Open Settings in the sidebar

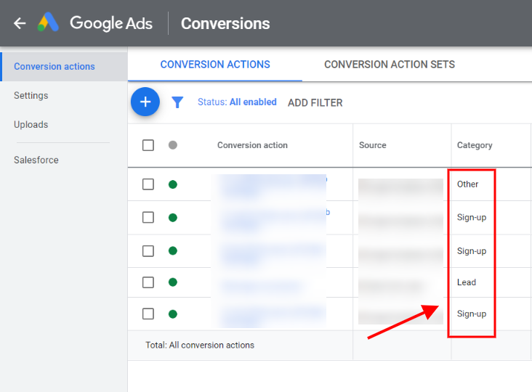31,96
